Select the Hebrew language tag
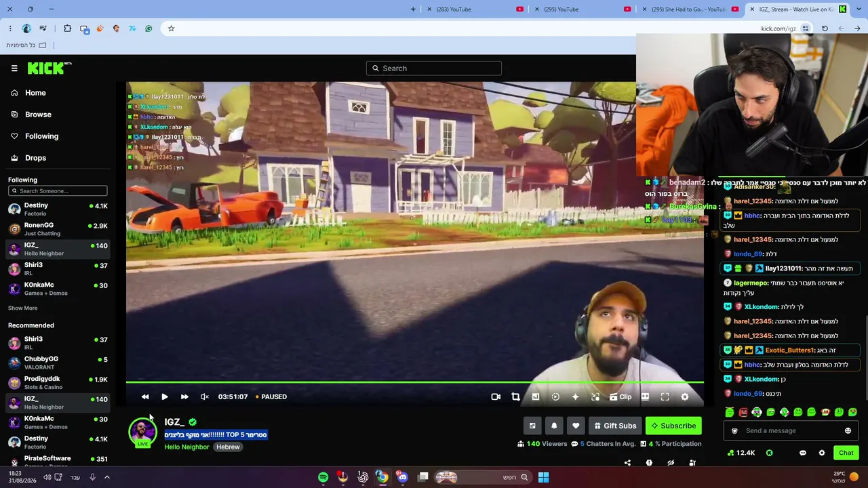The width and height of the screenshot is (868, 488). tap(228, 447)
